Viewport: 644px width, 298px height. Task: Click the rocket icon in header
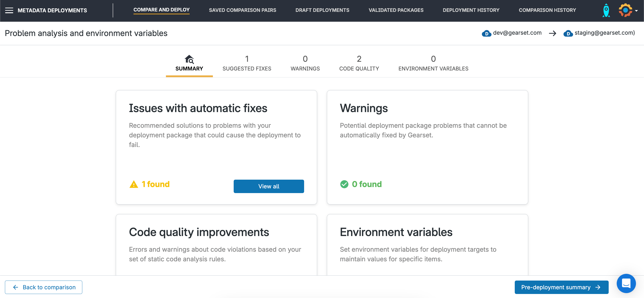[x=606, y=10]
